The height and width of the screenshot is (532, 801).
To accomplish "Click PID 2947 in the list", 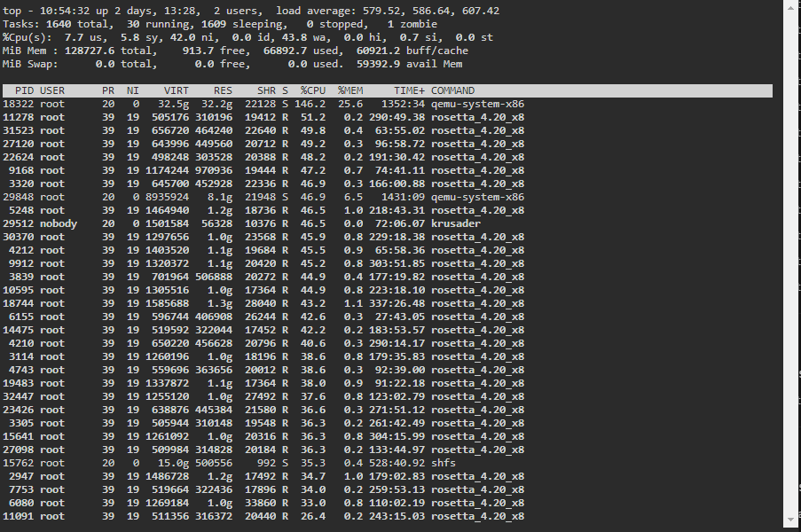I will pyautogui.click(x=21, y=476).
